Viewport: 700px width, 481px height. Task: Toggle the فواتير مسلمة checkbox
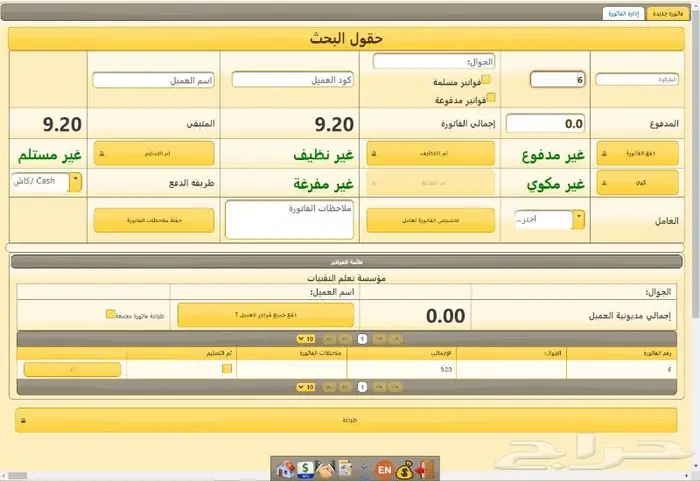click(x=487, y=80)
